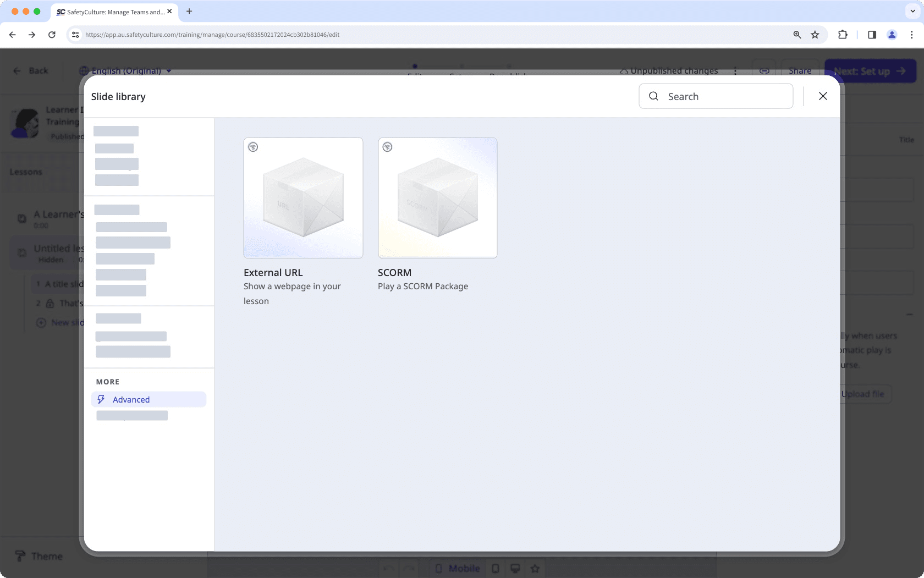Click the offline indicator icon on the External URL card

254,147
